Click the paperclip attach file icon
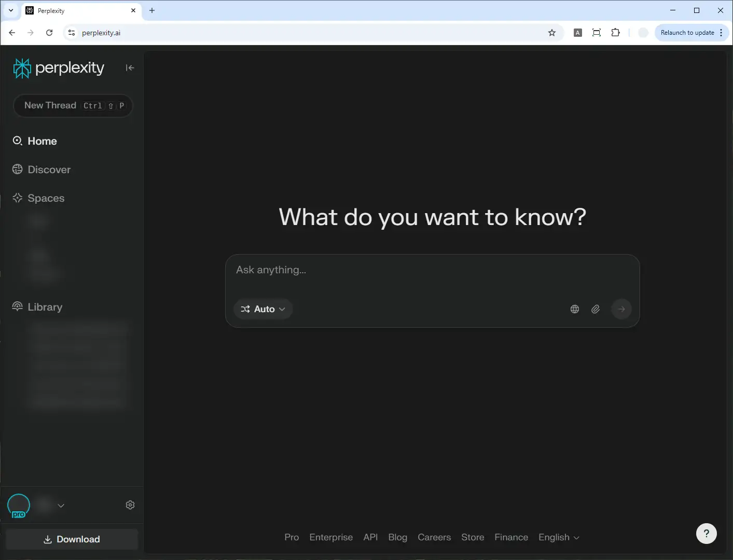Screen dimensions: 733x560 (x=596, y=309)
